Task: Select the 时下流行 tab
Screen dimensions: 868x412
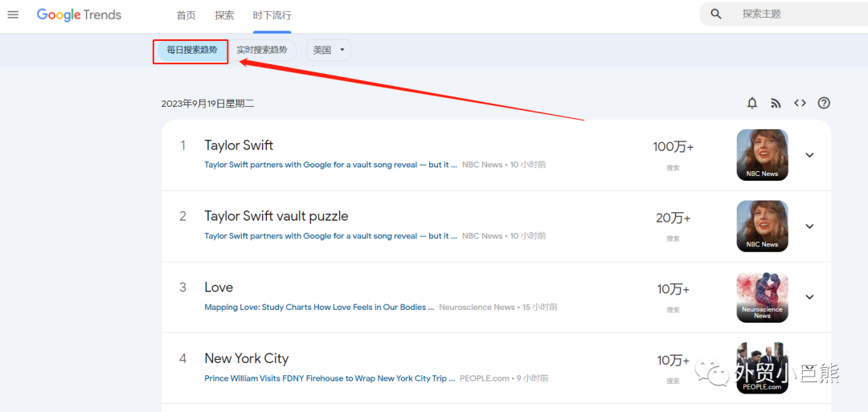Action: [x=272, y=15]
